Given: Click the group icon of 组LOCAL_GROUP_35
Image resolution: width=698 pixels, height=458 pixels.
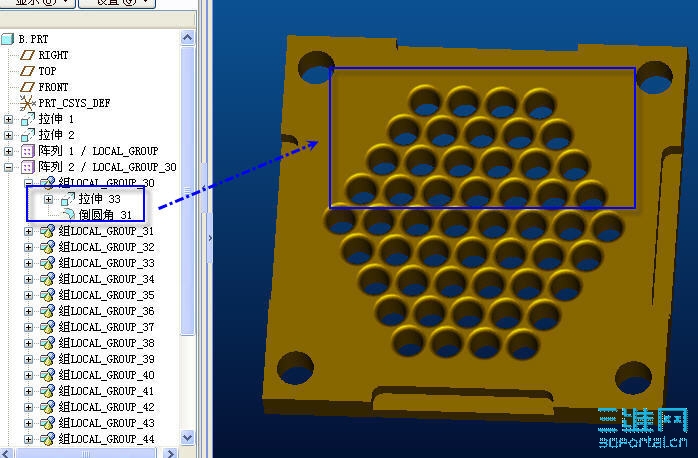Looking at the screenshot, I should coord(47,296).
